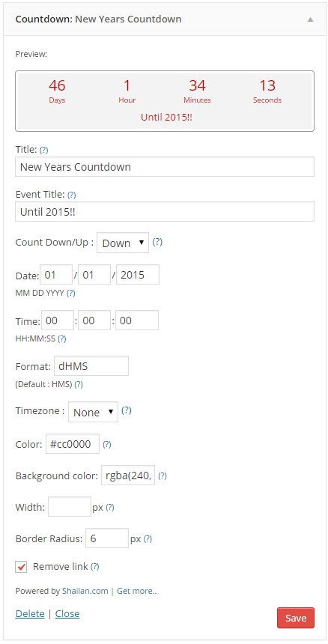The height and width of the screenshot is (644, 328).
Task: Click help icon next to HH:MM:SS
Action: tap(62, 338)
